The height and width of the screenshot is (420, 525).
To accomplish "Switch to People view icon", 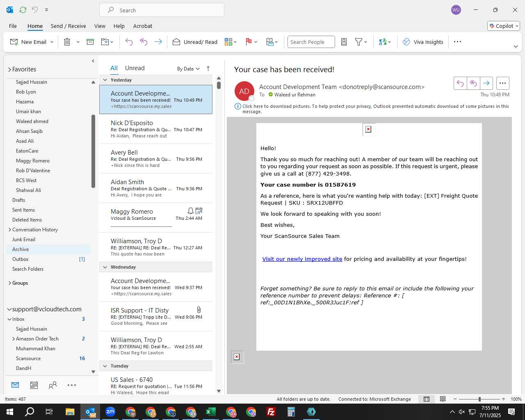I will coord(52,385).
